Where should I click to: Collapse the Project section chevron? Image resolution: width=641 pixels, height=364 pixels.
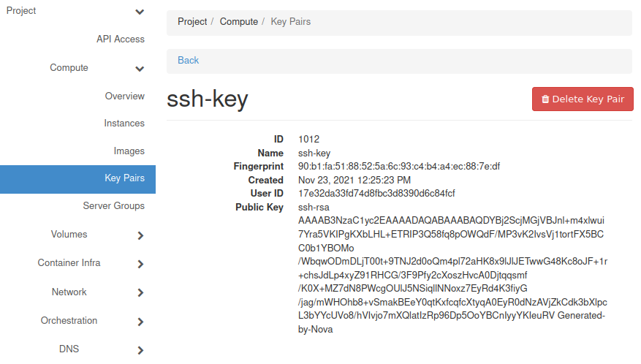(x=140, y=12)
